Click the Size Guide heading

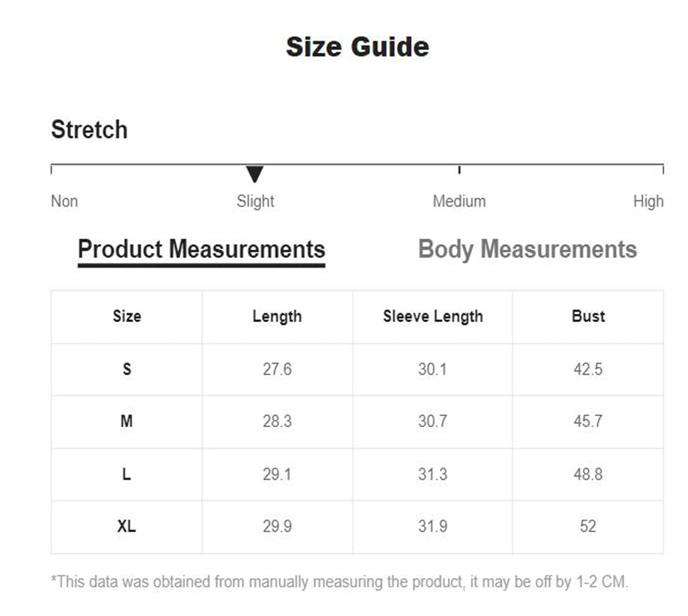(x=357, y=47)
